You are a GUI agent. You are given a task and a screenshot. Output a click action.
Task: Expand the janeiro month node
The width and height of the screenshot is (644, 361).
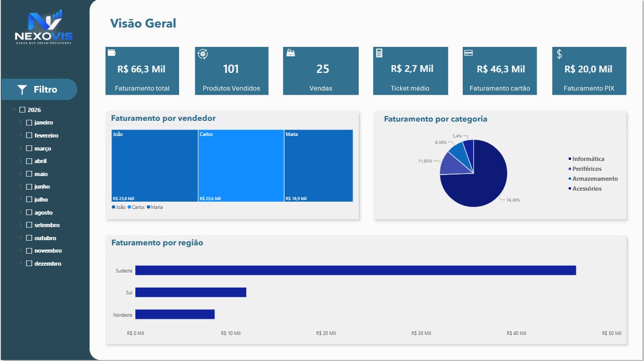point(21,123)
